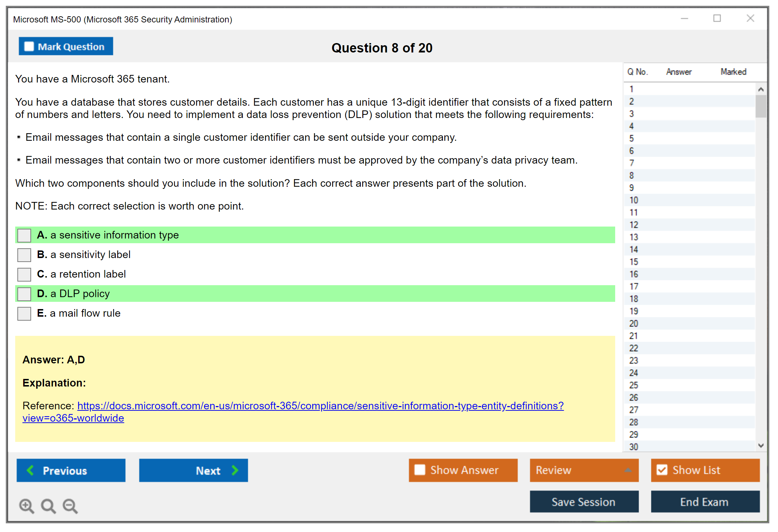
Task: Jump to question 9 in the list
Action: [x=631, y=188]
